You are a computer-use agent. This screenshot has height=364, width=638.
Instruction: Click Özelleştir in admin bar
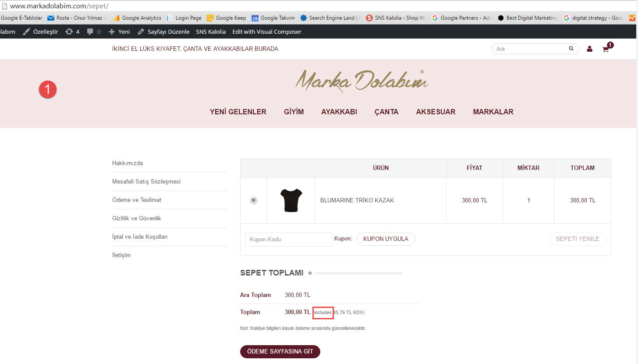tap(40, 32)
